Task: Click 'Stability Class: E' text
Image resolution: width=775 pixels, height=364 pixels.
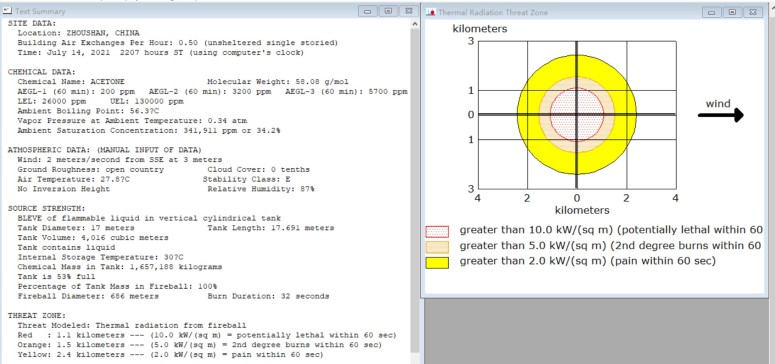Action: tap(246, 180)
